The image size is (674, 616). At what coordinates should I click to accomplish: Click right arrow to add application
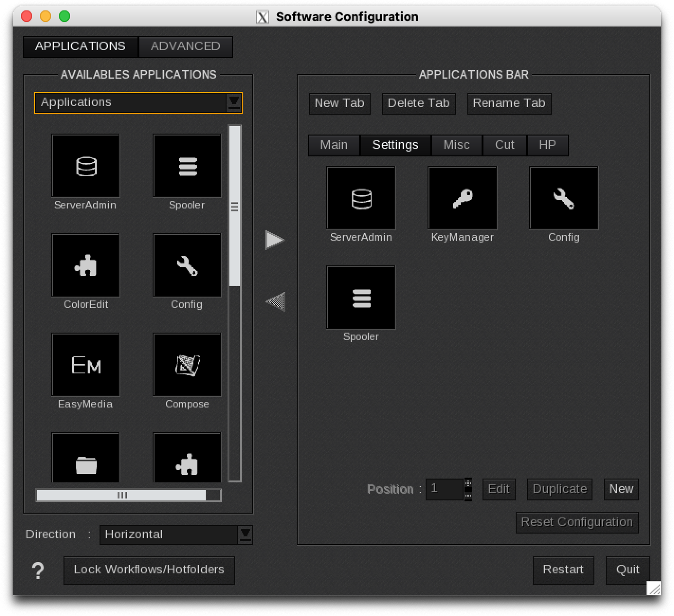click(x=275, y=240)
